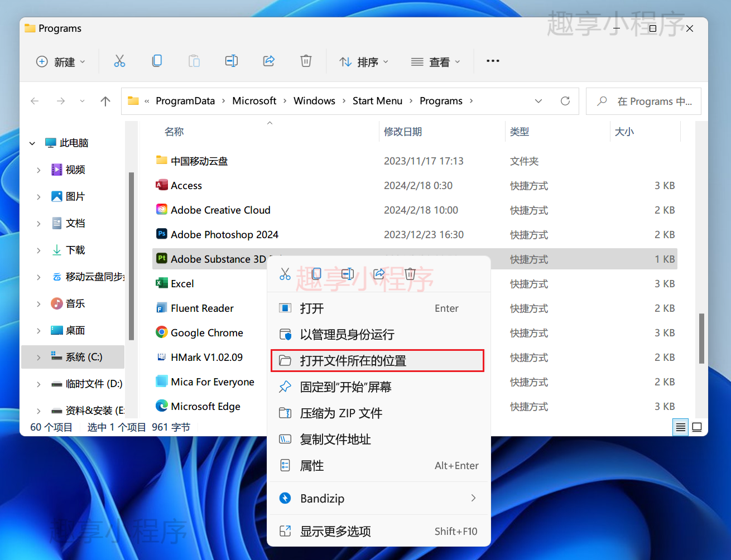The height and width of the screenshot is (560, 731).
Task: Switch to large icons view in status bar
Action: coord(697,427)
